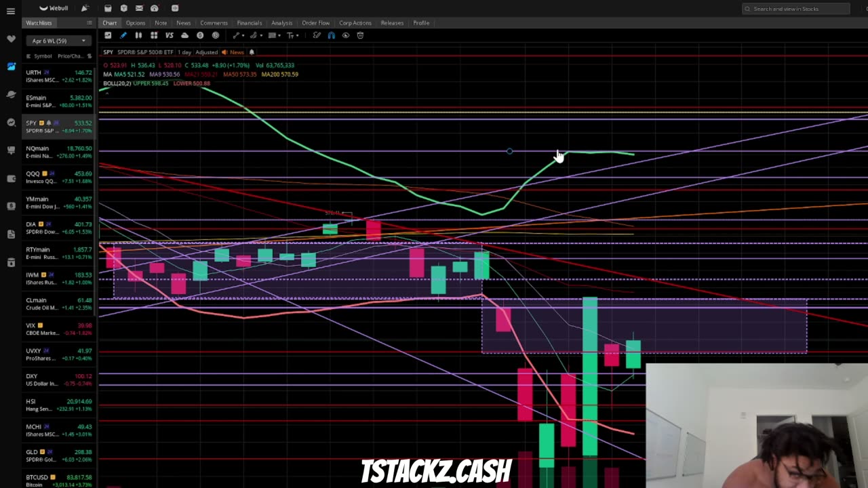Choose the candlestick chart type icon
Image resolution: width=868 pixels, height=488 pixels.
click(x=138, y=35)
